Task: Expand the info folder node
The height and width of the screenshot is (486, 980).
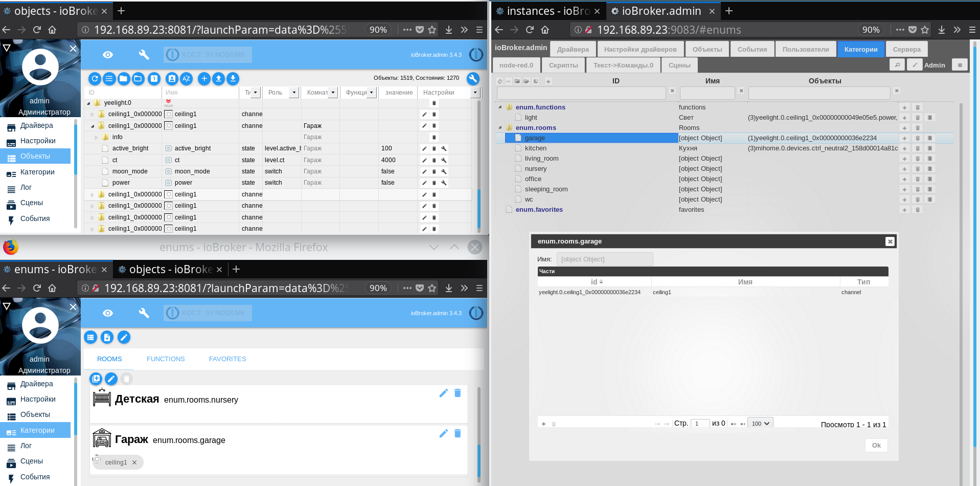Action: pos(96,137)
